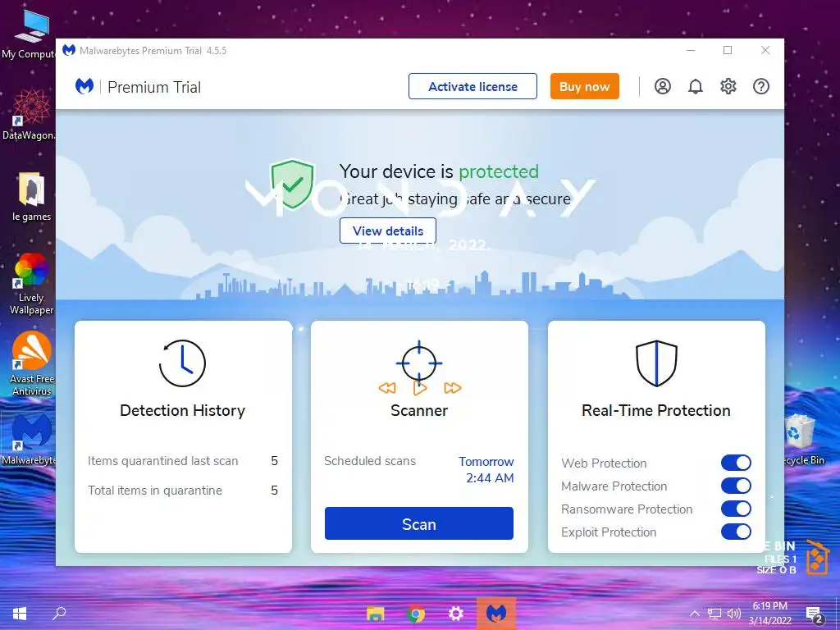Switch off Ransomware Protection
The image size is (840, 630).
[736, 509]
